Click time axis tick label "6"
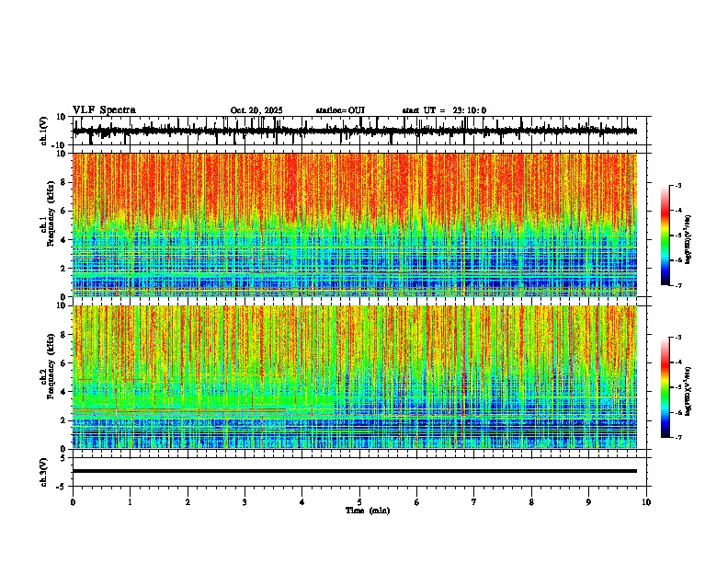 (416, 502)
